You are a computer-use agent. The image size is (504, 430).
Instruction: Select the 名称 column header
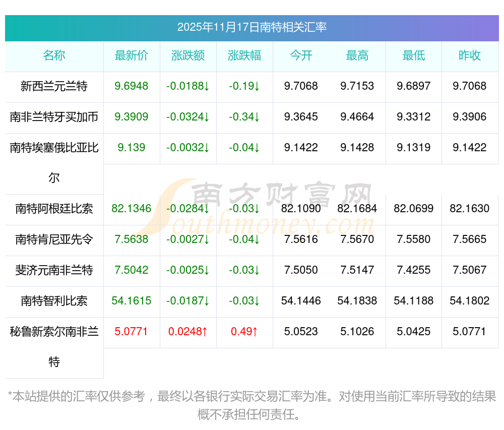click(x=54, y=55)
